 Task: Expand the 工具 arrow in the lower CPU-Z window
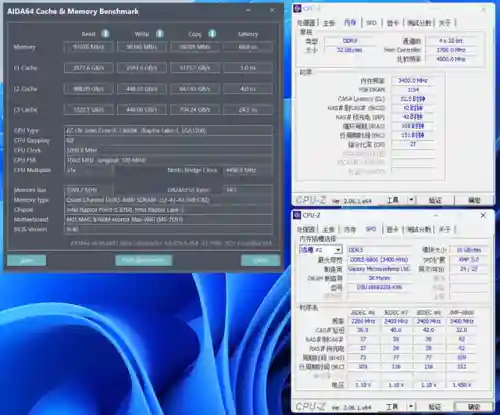(411, 406)
